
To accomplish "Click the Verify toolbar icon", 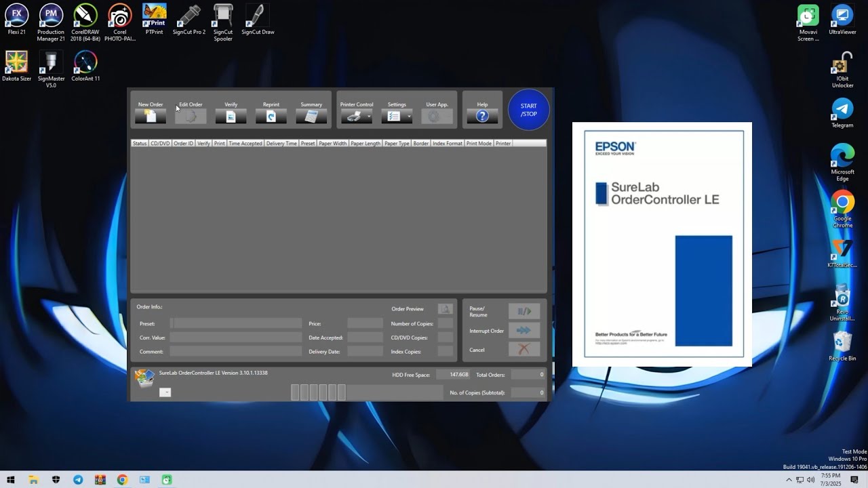I will pyautogui.click(x=231, y=117).
